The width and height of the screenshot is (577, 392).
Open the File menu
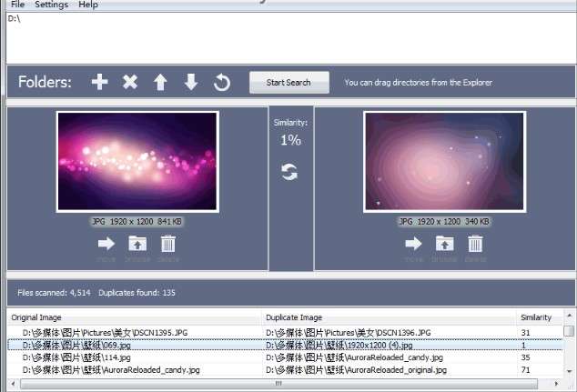(x=17, y=5)
